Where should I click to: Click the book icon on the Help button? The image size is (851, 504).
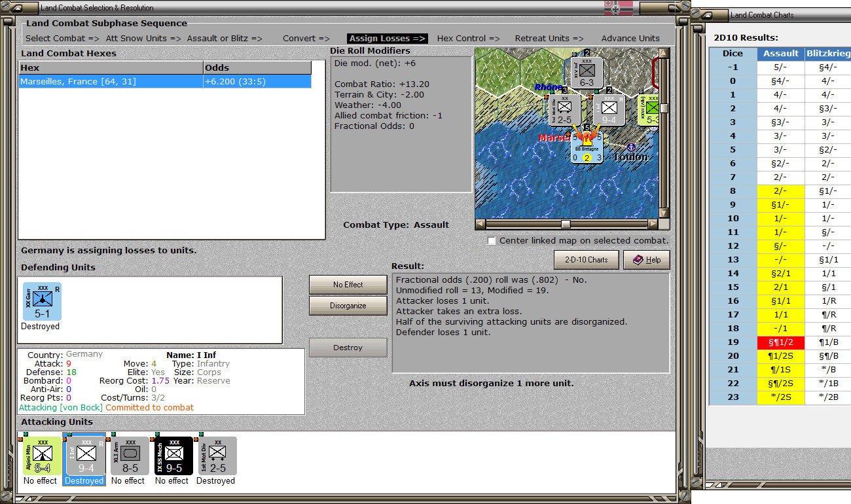638,260
